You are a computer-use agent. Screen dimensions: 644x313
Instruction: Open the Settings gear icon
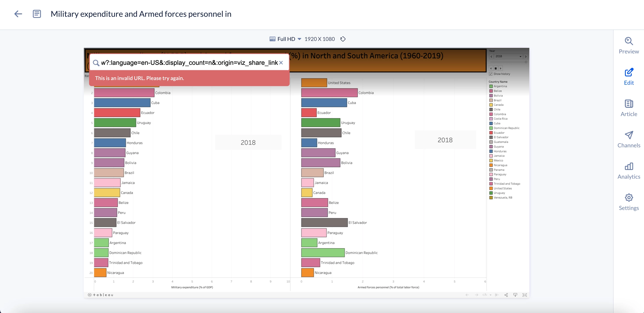point(629,198)
